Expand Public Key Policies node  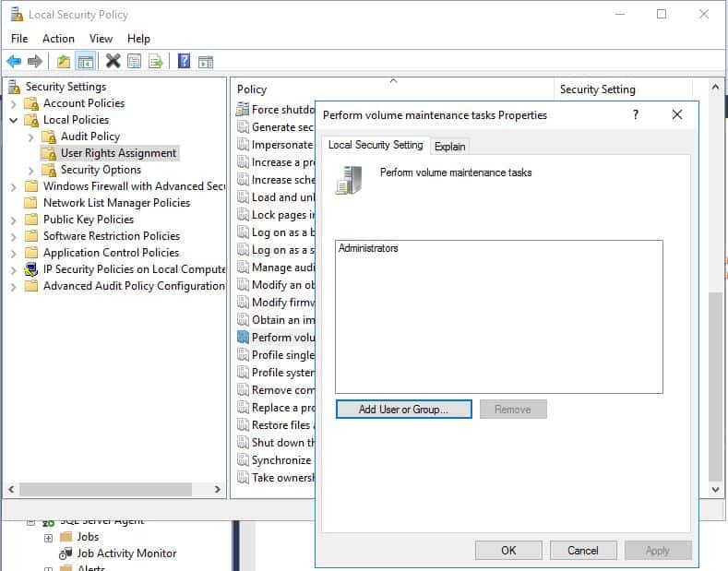pos(14,220)
